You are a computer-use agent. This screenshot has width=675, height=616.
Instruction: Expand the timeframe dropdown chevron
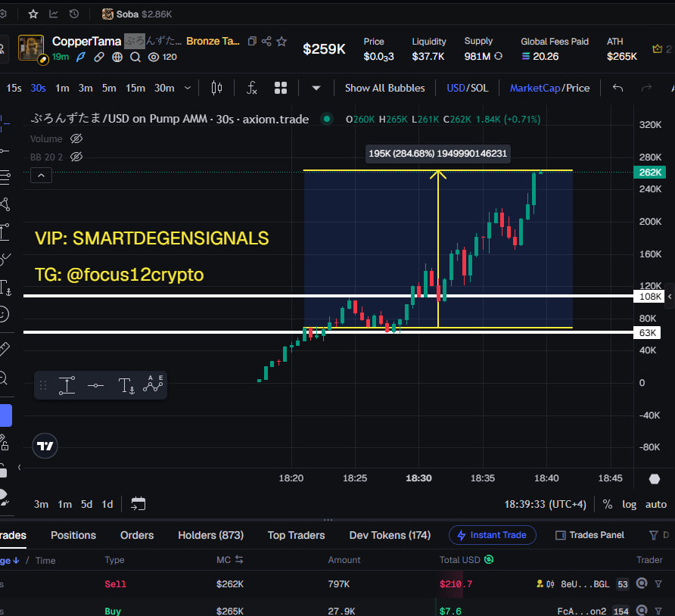coord(188,89)
